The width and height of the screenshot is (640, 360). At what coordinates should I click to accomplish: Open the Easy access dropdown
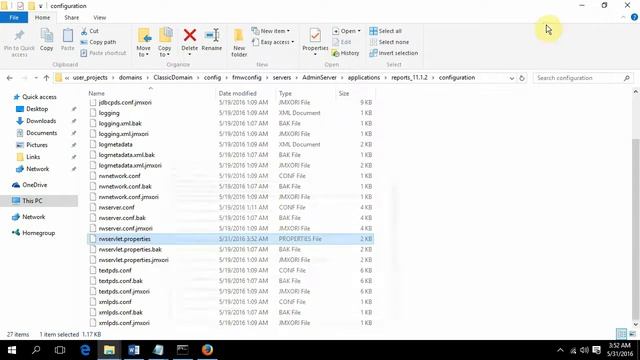click(273, 42)
